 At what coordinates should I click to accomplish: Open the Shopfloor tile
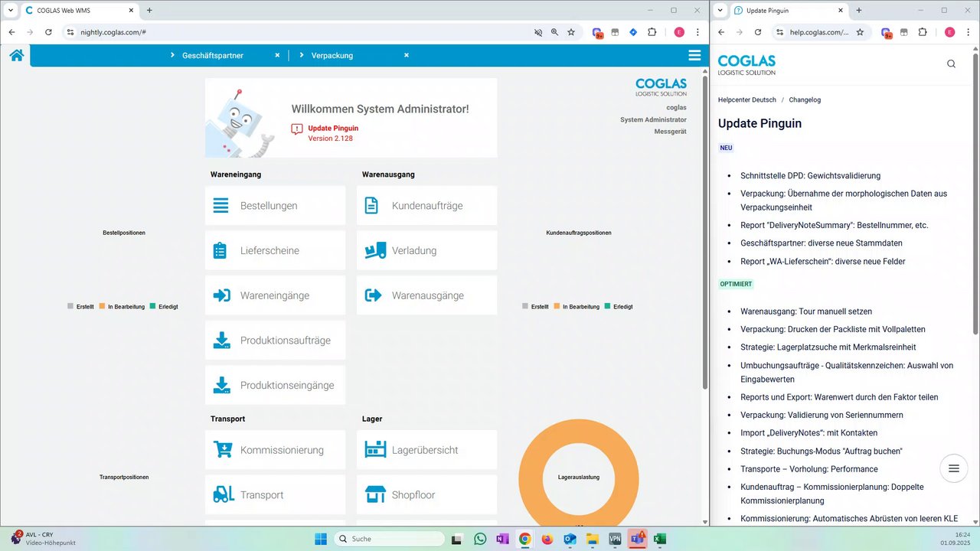(x=426, y=495)
